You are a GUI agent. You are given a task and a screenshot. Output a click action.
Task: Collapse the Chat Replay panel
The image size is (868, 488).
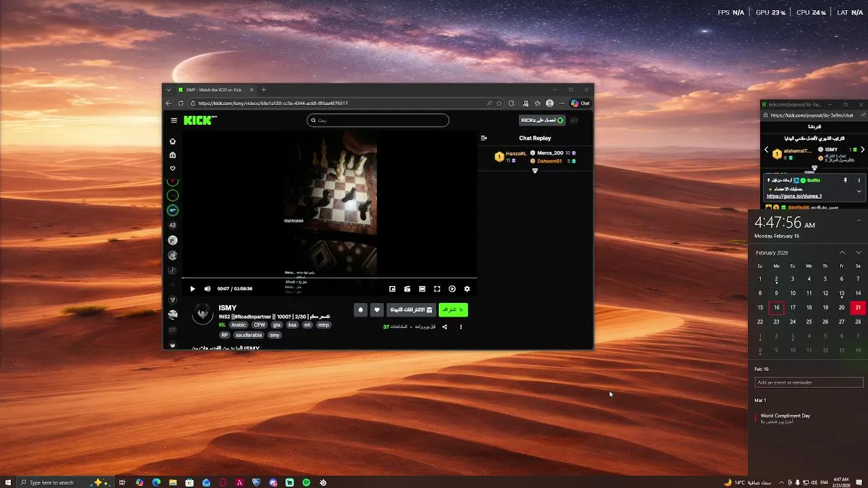point(484,138)
